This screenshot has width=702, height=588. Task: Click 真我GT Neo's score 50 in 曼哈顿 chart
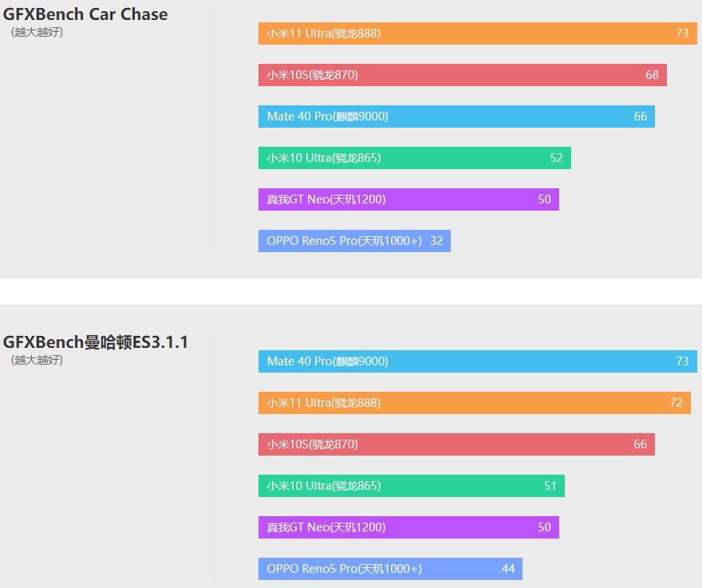pos(544,527)
